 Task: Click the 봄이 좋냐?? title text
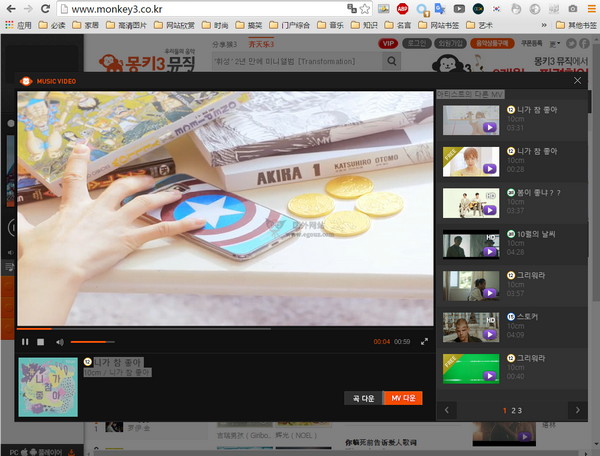point(539,193)
